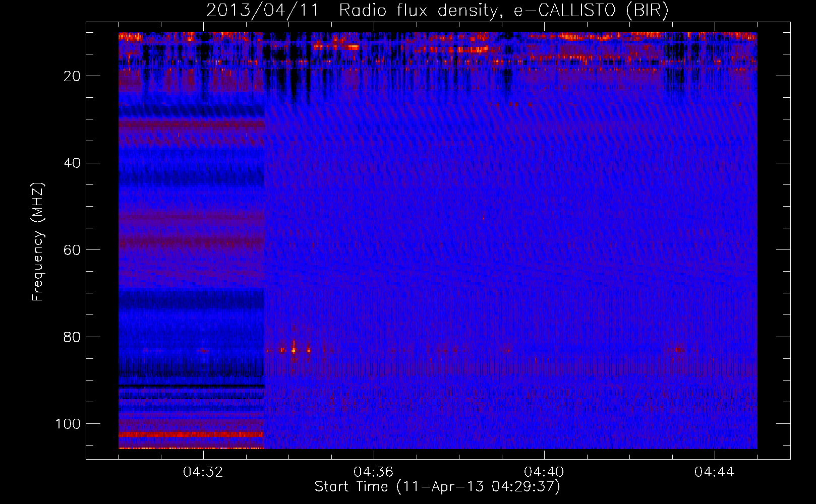816x504 pixels.
Task: Click the plot title 'Radio flux density, e-CALLISTO (BIR)'
Action: pyautogui.click(x=503, y=11)
